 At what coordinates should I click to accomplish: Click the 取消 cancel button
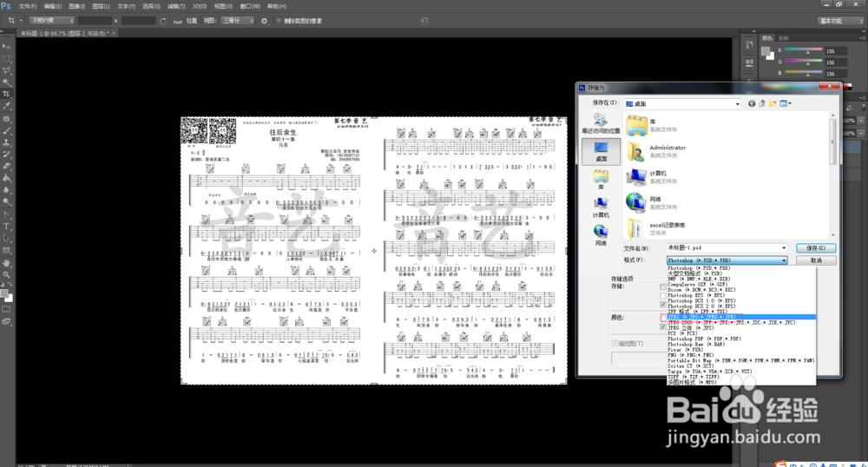tap(816, 260)
